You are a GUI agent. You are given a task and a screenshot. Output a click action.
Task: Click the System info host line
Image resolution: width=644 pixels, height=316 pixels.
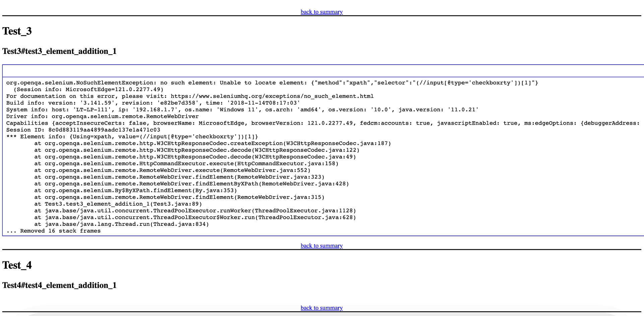click(242, 110)
